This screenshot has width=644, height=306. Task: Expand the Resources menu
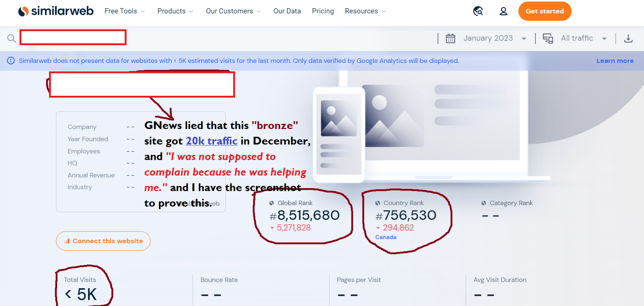(365, 11)
